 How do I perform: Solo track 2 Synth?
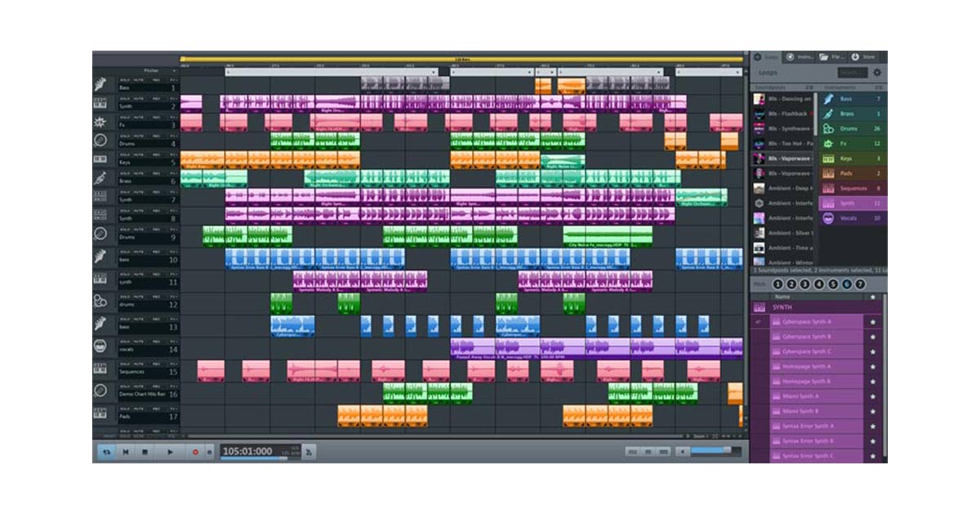click(125, 99)
